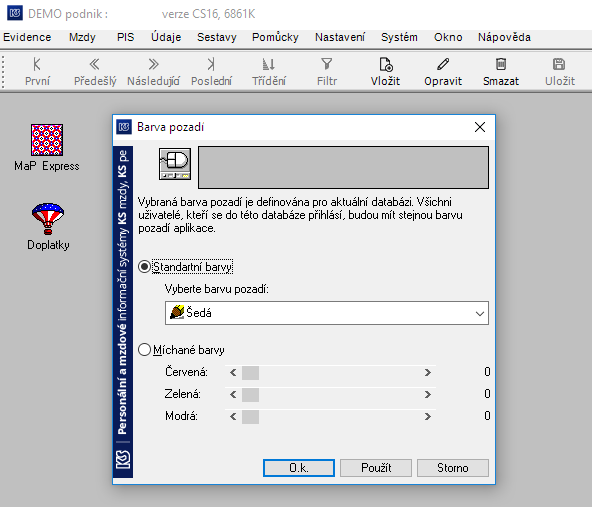
Task: Open the Nápověda help menu
Action: [504, 37]
